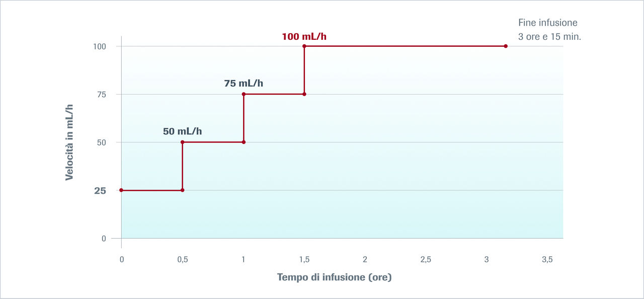Click the '2,5' x-axis tick label
644x299 pixels.
pos(426,259)
